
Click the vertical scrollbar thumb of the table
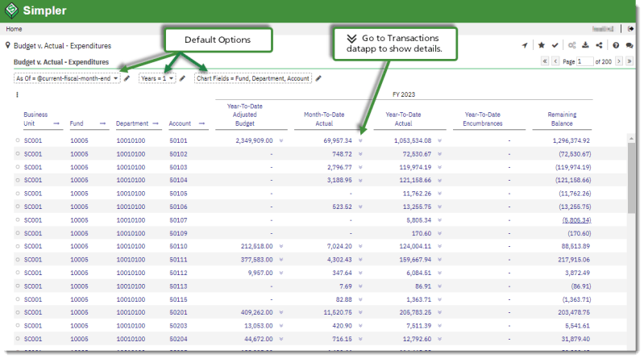pyautogui.click(x=631, y=177)
